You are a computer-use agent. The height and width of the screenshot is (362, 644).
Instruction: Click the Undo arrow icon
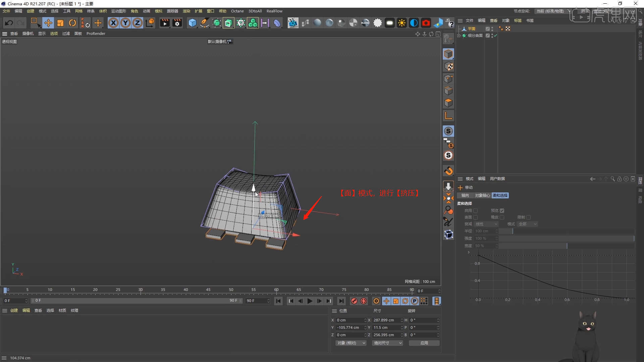point(9,23)
